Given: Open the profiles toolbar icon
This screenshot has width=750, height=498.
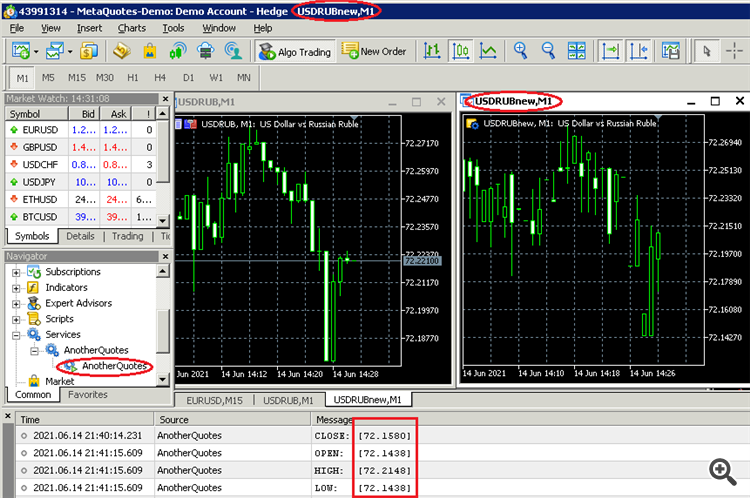Looking at the screenshot, I should coord(55,51).
